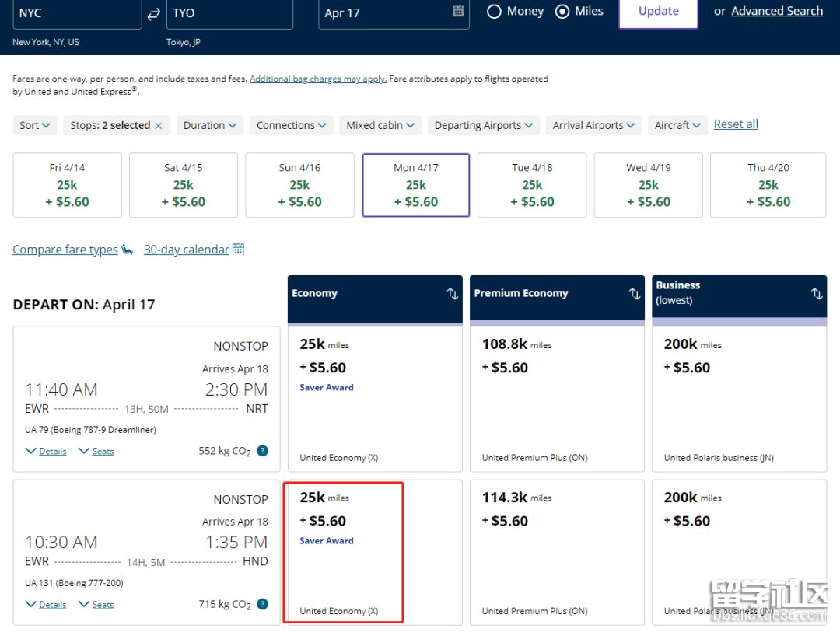
Task: Click the Apr 17 date input field
Action: pos(394,13)
